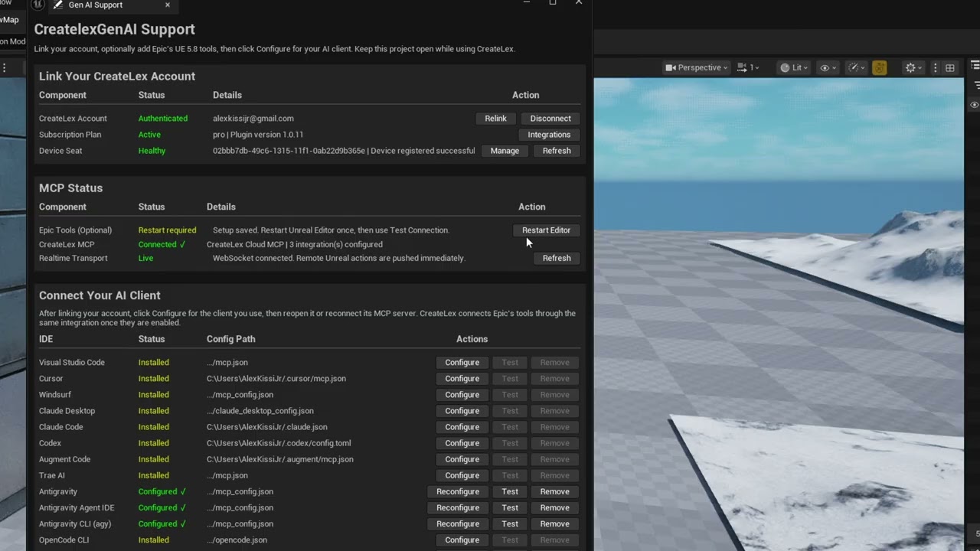This screenshot has width=980, height=551.
Task: Remove the Antigravity configuration
Action: pos(555,492)
